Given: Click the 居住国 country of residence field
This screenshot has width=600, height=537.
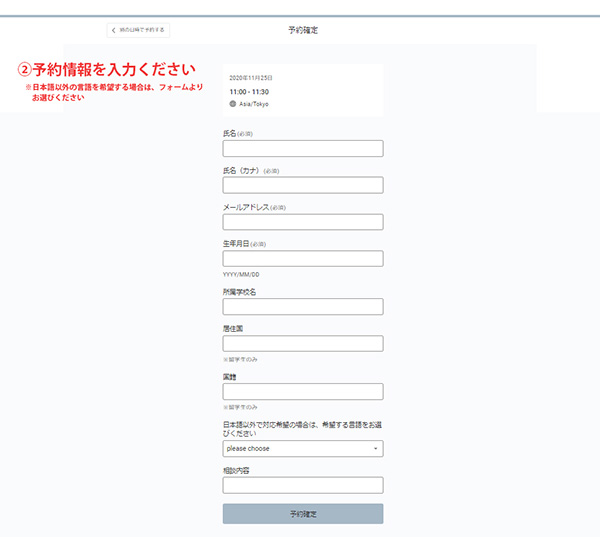Looking at the screenshot, I should click(302, 343).
